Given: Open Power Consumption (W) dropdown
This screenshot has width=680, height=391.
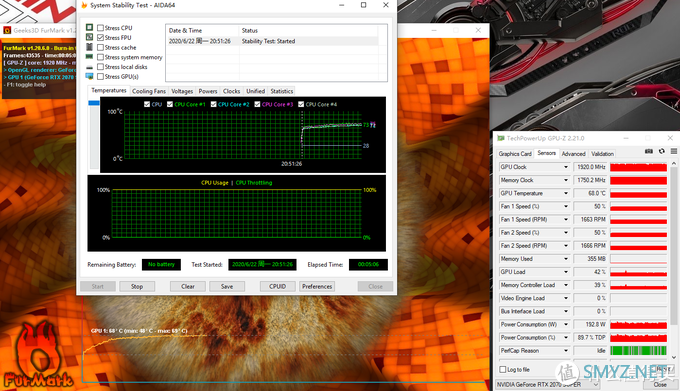Looking at the screenshot, I should tap(566, 324).
